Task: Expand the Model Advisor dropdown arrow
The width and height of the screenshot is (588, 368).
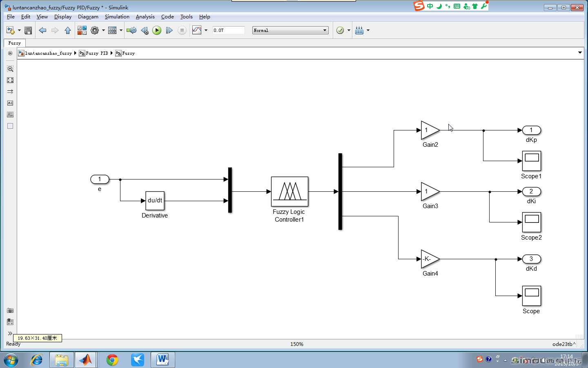Action: point(349,30)
